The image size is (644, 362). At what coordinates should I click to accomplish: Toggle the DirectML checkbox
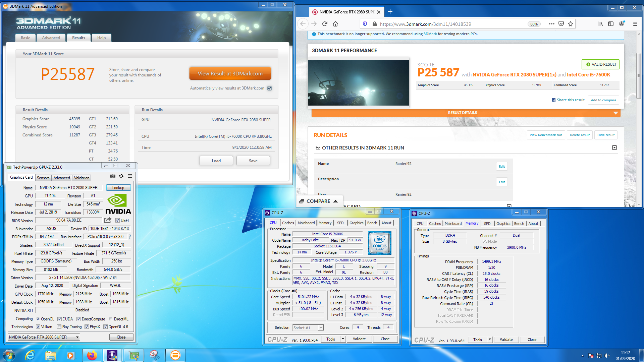(111, 319)
